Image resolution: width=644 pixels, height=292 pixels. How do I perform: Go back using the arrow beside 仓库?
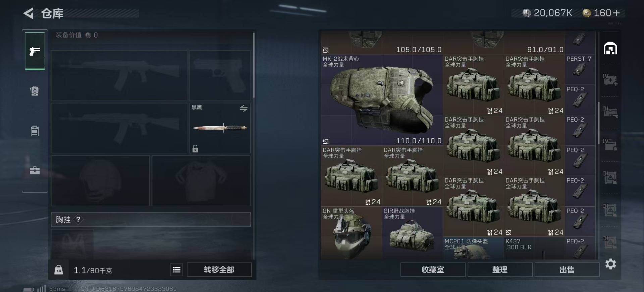[x=29, y=13]
